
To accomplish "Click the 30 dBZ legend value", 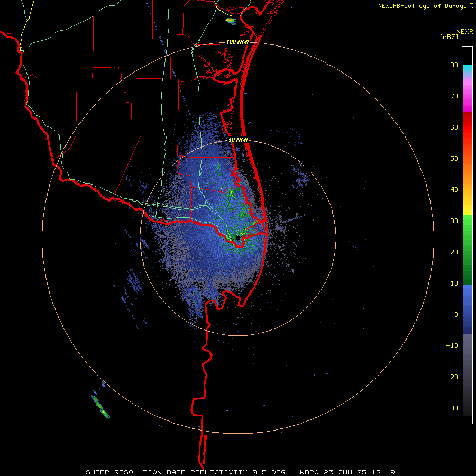I will tap(454, 221).
